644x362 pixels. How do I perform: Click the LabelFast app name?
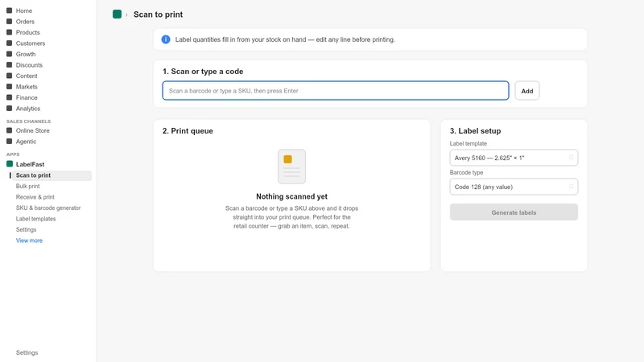[x=30, y=164]
